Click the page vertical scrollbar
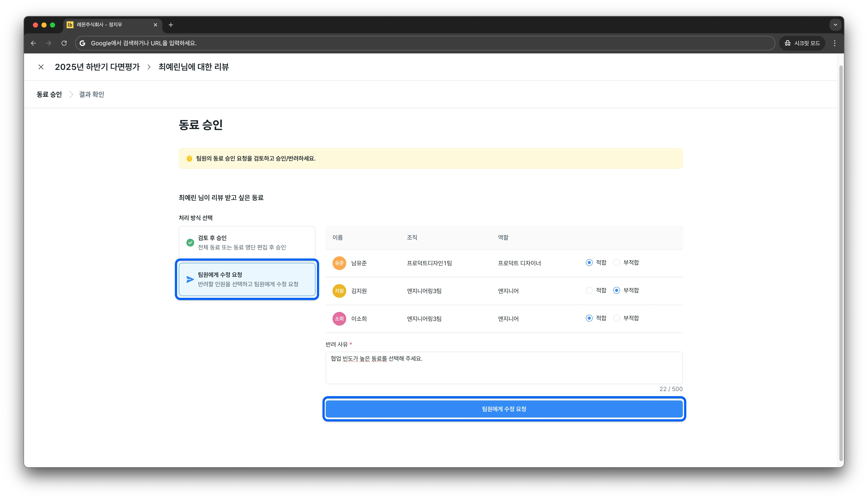 coord(841,263)
